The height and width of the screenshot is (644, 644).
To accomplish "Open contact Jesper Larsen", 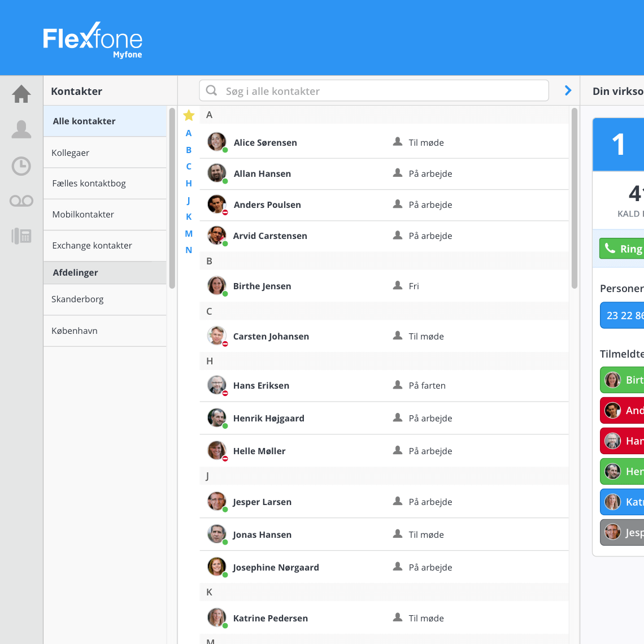I will coord(384,502).
